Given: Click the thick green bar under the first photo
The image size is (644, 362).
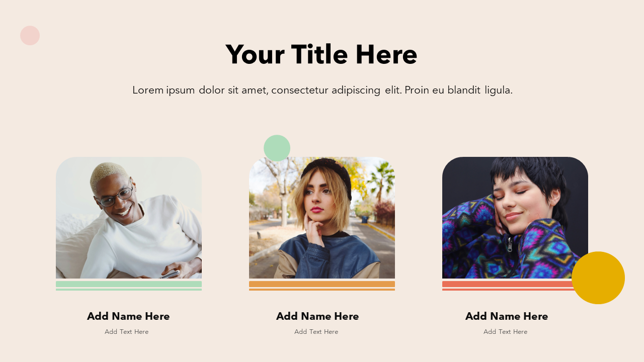Looking at the screenshot, I should pyautogui.click(x=129, y=284).
